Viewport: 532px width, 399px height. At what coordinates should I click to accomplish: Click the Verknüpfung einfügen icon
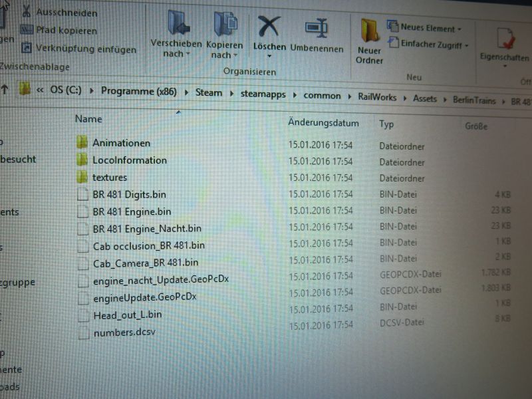point(27,47)
